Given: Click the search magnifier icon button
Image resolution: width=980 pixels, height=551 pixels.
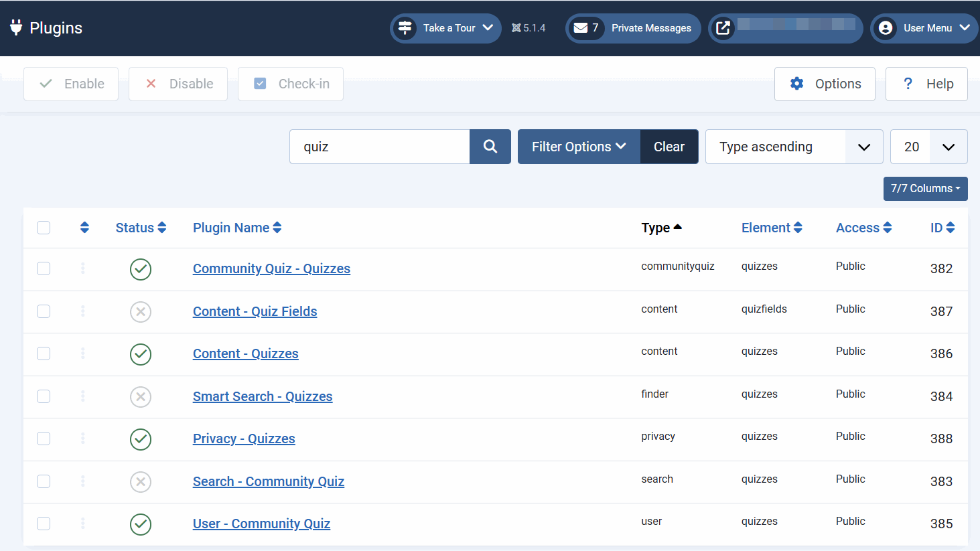Looking at the screenshot, I should tap(490, 147).
